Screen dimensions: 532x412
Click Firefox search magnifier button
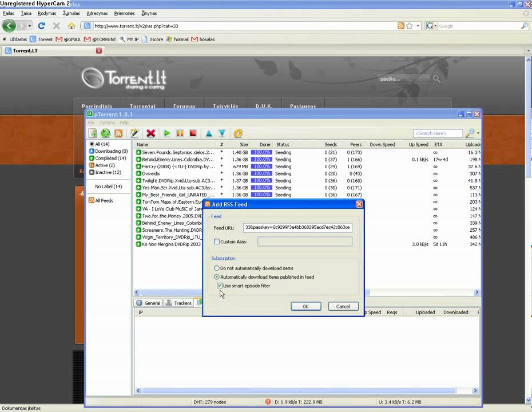click(525, 26)
